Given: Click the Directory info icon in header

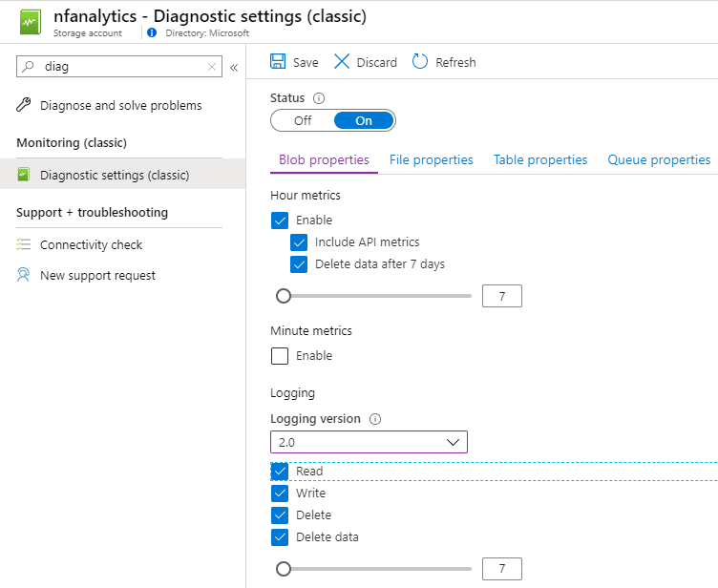Looking at the screenshot, I should tap(152, 32).
